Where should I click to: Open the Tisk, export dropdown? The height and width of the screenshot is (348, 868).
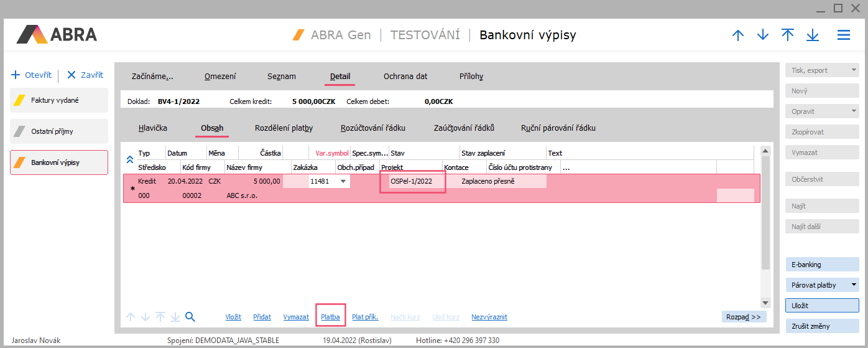tap(854, 70)
